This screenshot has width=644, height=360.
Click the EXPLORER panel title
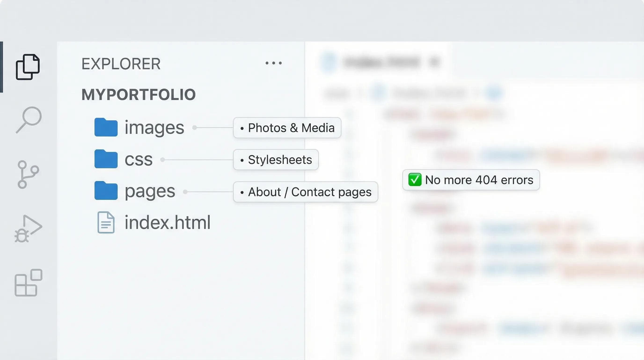tap(121, 64)
